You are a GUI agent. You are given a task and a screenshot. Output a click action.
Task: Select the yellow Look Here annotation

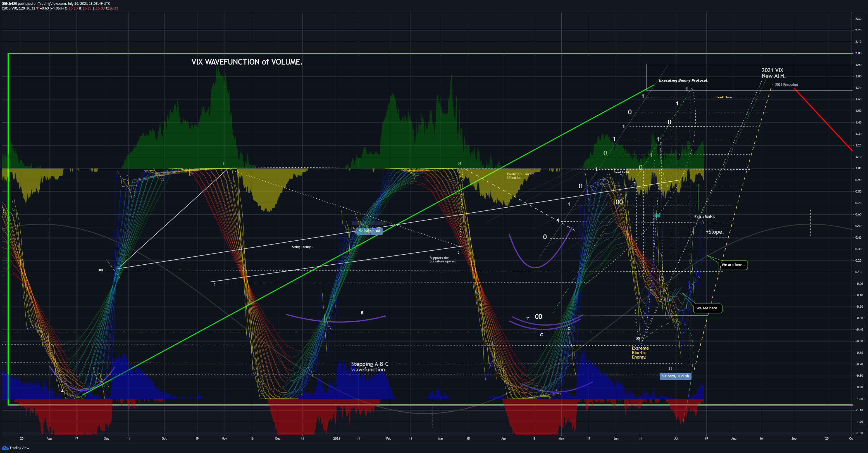click(x=724, y=97)
